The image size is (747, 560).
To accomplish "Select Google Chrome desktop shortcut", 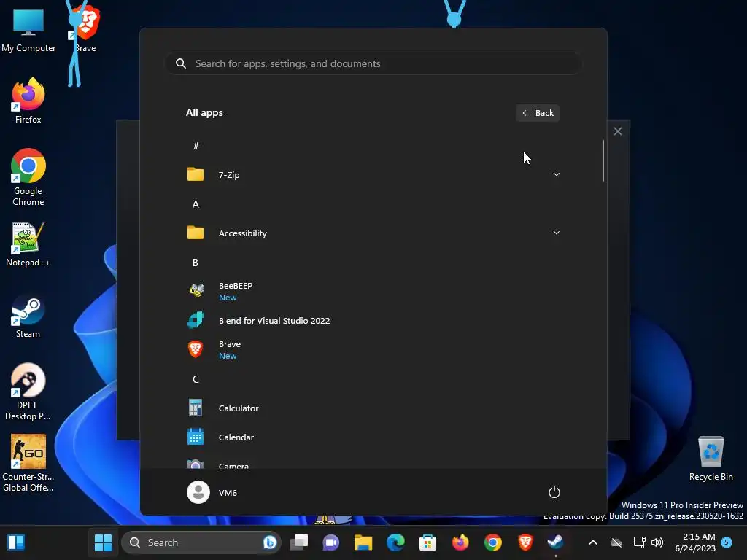I will pyautogui.click(x=28, y=177).
